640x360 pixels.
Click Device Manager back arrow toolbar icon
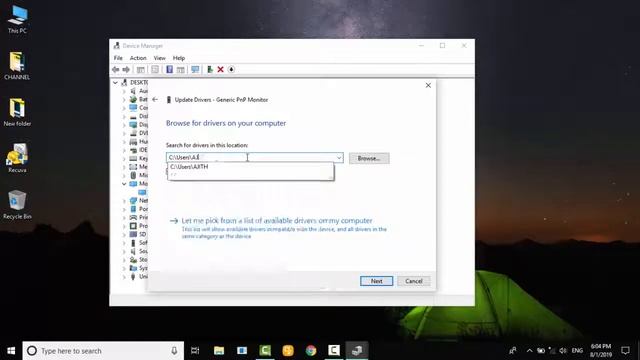tap(116, 70)
